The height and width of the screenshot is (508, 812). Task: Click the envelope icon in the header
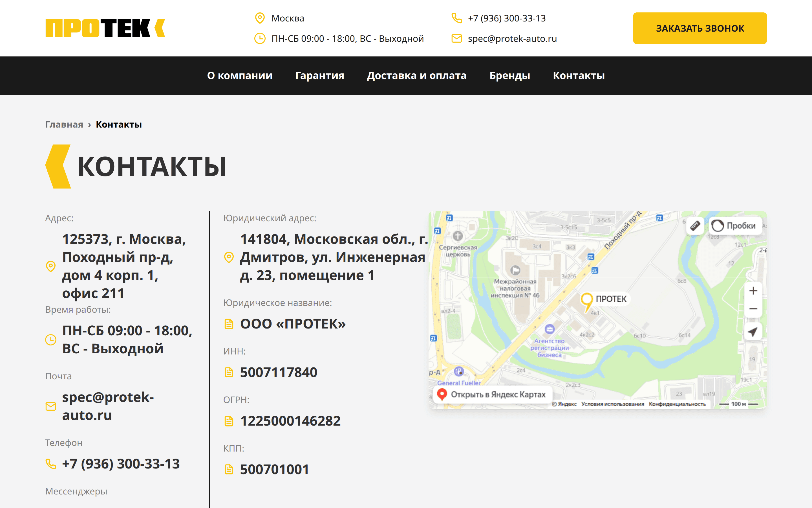click(x=457, y=39)
